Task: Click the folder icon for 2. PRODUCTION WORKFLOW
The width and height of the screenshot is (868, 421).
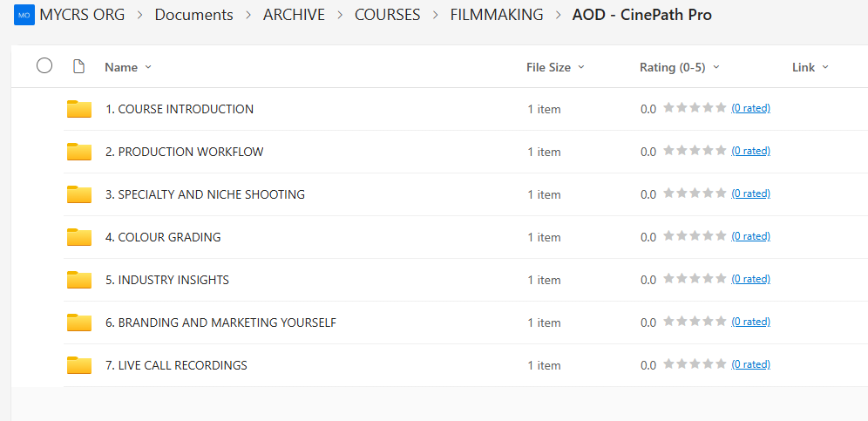Action: (x=79, y=152)
